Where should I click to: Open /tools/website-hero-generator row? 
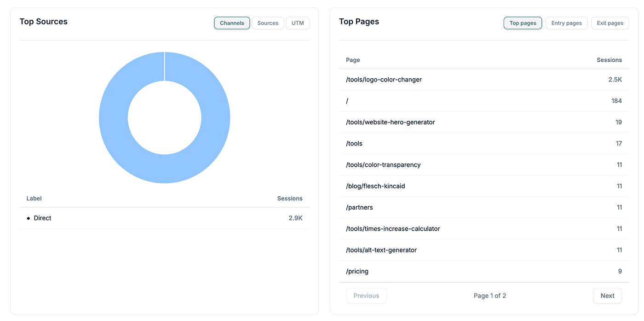[484, 122]
